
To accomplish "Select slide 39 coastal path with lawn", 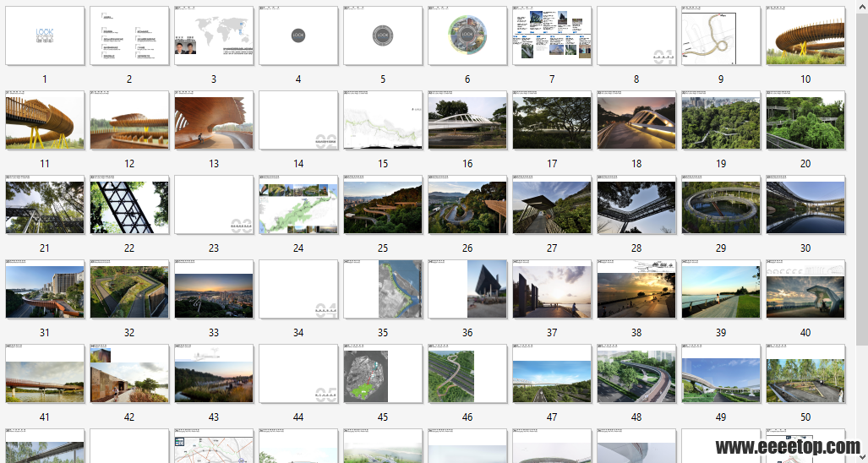I will pos(721,289).
